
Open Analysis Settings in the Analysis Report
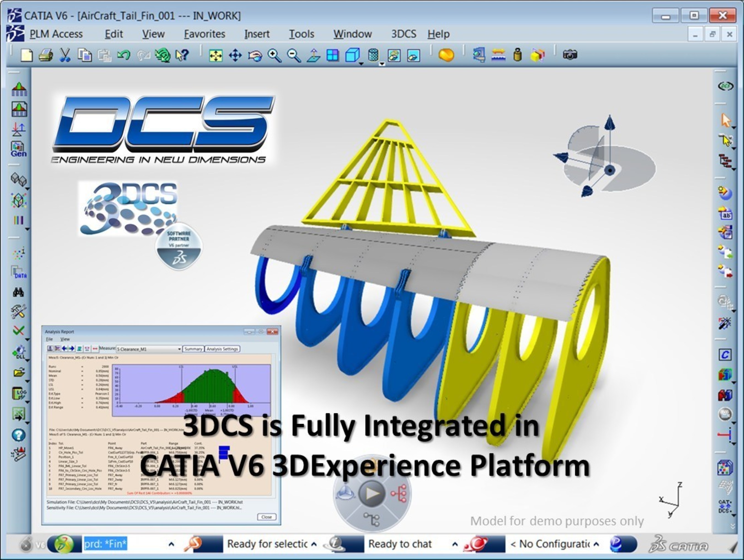[222, 349]
